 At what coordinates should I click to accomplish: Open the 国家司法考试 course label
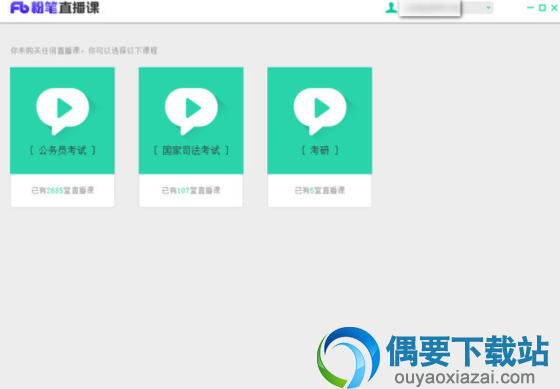tap(191, 150)
